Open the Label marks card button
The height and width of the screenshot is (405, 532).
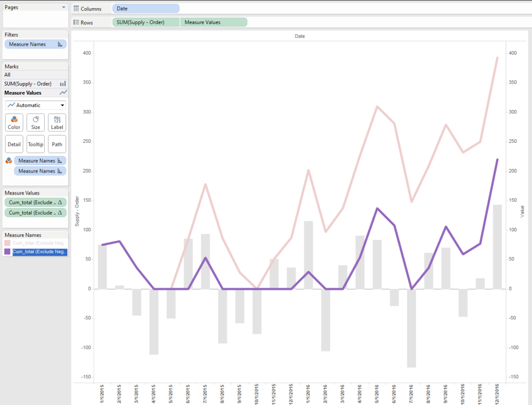pos(57,123)
